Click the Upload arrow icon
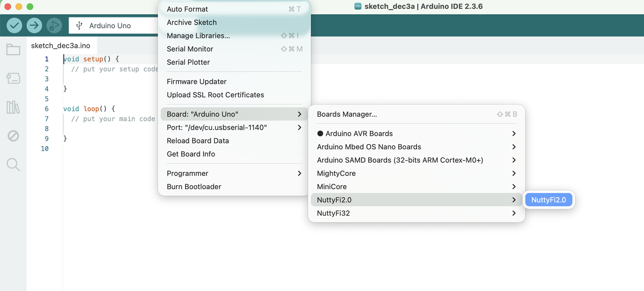The height and width of the screenshot is (291, 644). coord(34,26)
